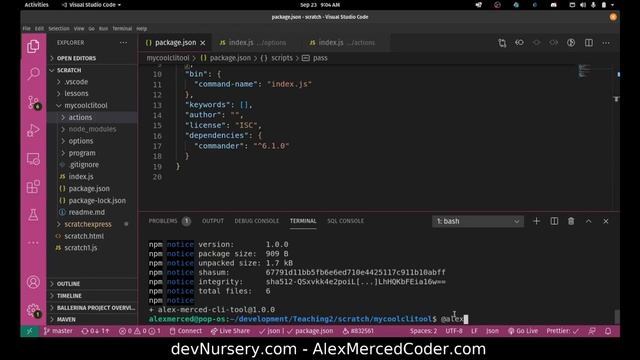
Task: Open the Extensions view
Action: 33,187
